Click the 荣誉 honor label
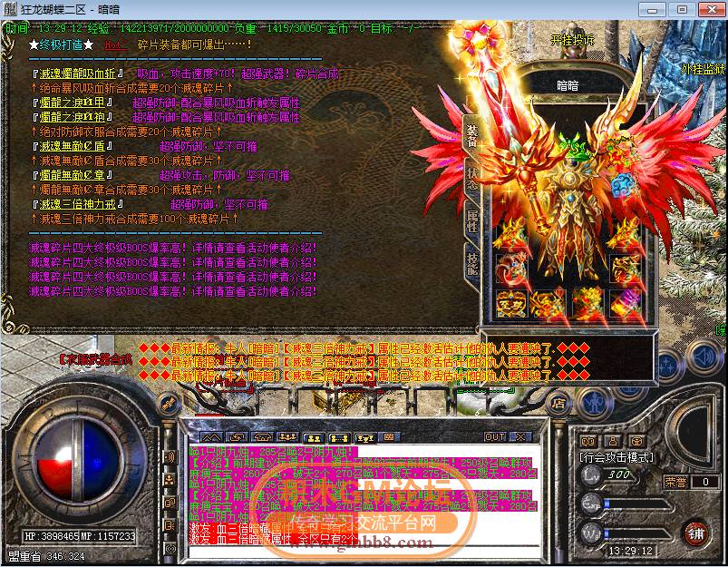Image resolution: width=728 pixels, height=567 pixels. 675,482
